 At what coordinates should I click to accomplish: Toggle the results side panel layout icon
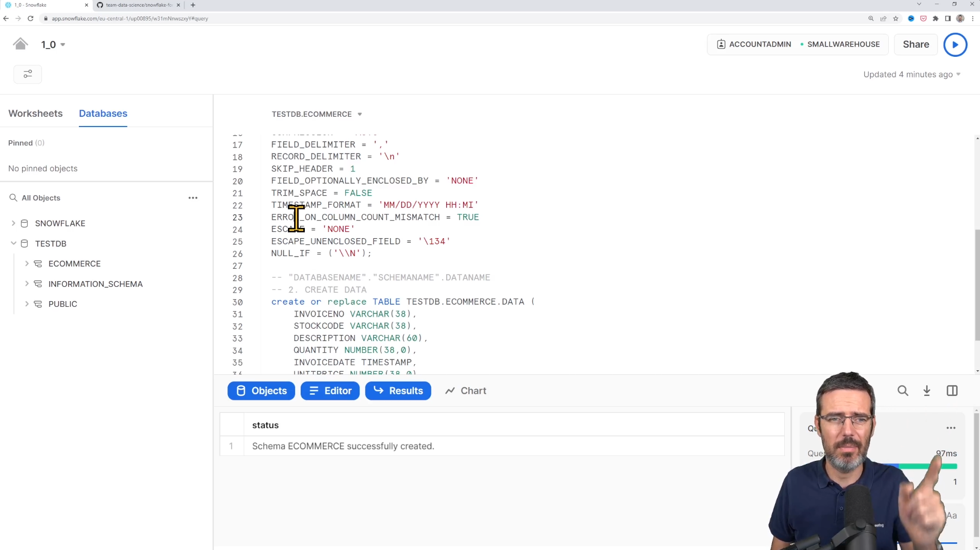tap(952, 391)
